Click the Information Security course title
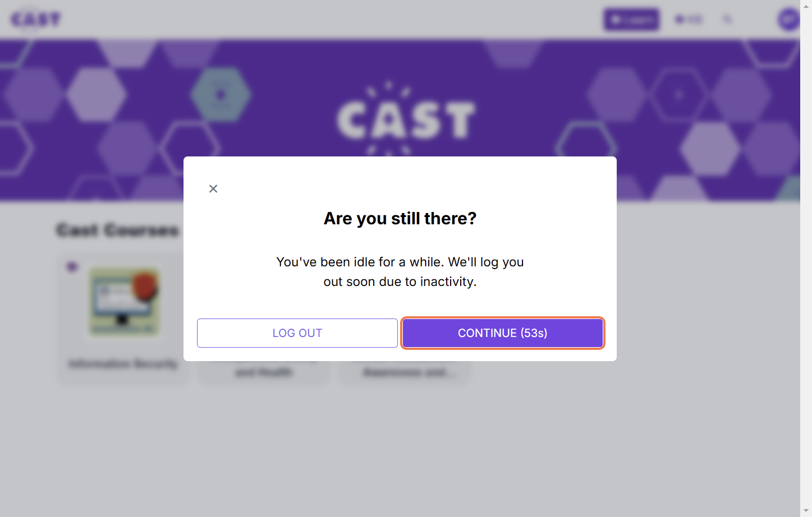 (123, 364)
